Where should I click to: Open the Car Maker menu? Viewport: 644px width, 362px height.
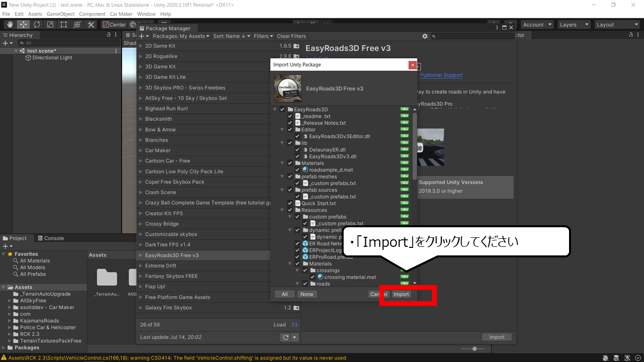click(121, 14)
